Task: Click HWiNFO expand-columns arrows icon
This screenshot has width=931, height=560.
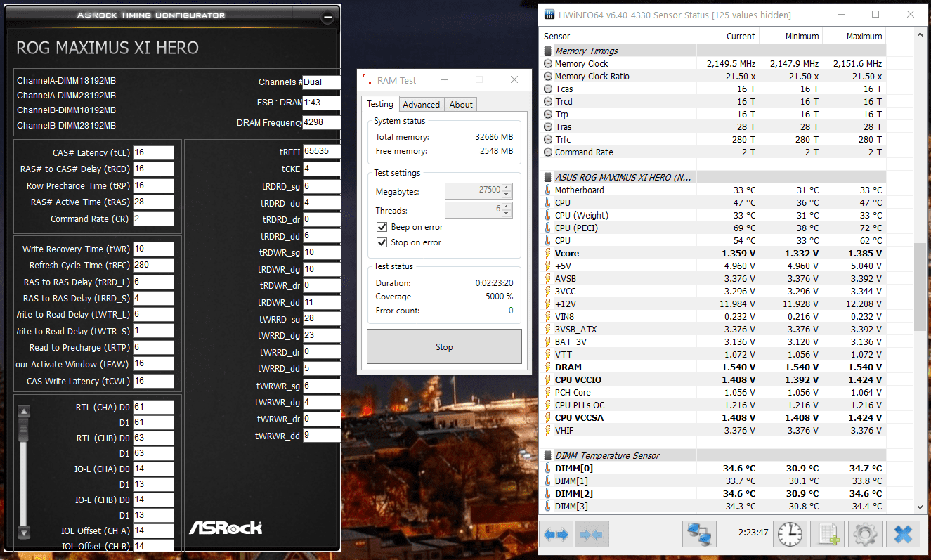Action: coord(556,535)
